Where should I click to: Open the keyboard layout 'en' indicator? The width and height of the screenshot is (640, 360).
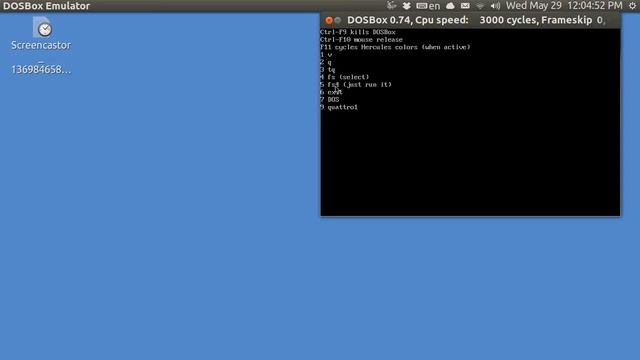pyautogui.click(x=428, y=6)
